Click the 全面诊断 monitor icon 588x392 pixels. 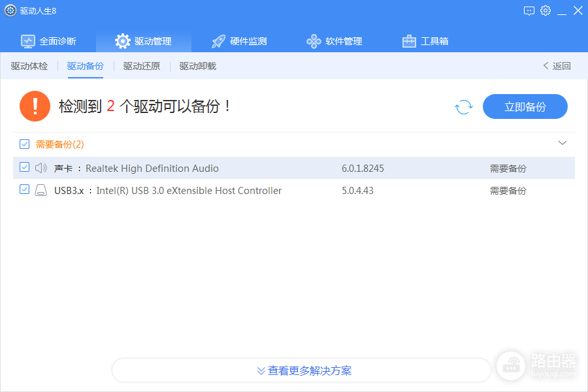click(28, 41)
